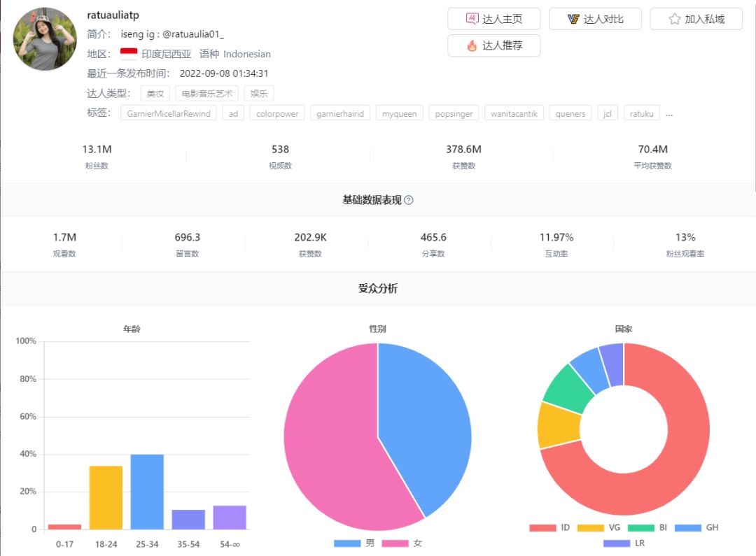756x556 pixels.
Task: Click the 25-34 age bar
Action: point(147,492)
